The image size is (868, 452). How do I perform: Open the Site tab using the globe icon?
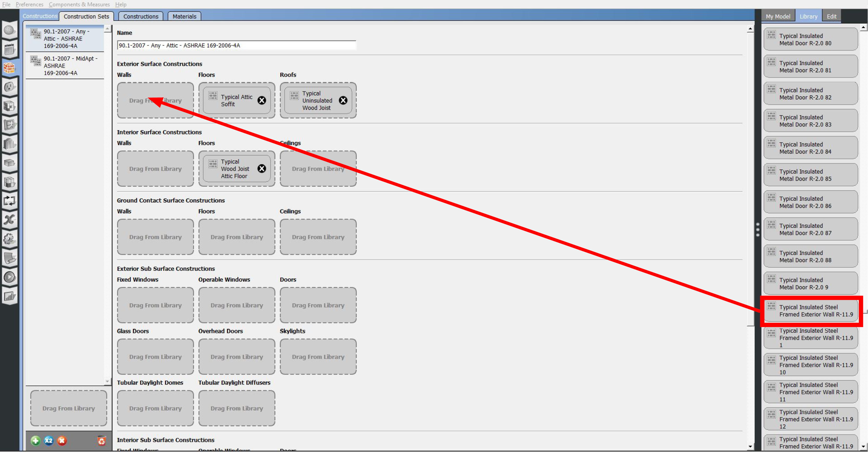9,30
